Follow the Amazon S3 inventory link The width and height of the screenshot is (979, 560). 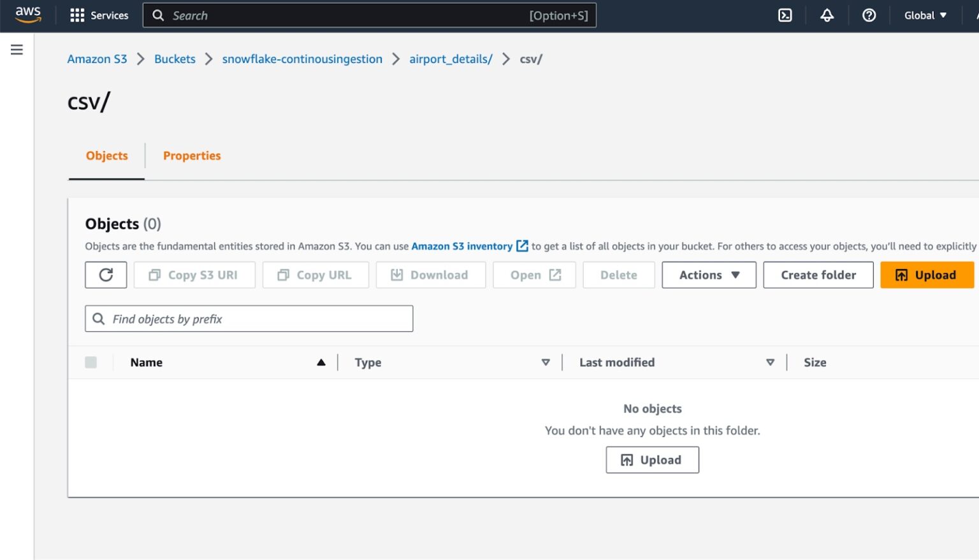(463, 246)
